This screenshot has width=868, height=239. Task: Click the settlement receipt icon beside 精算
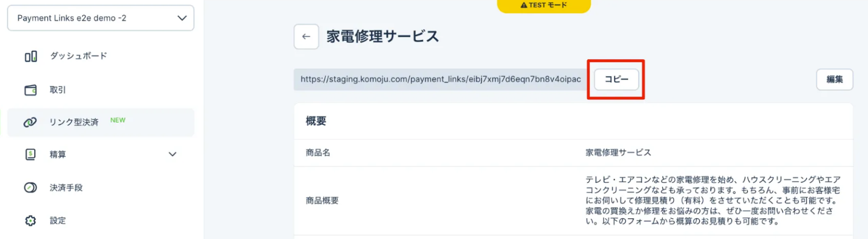click(x=30, y=154)
